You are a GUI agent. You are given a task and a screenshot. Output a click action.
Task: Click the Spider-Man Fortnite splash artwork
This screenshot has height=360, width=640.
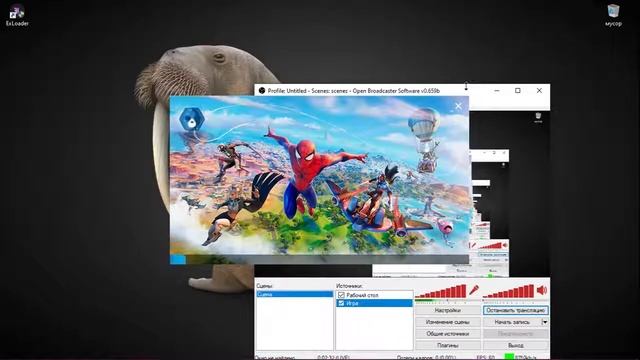[319, 176]
